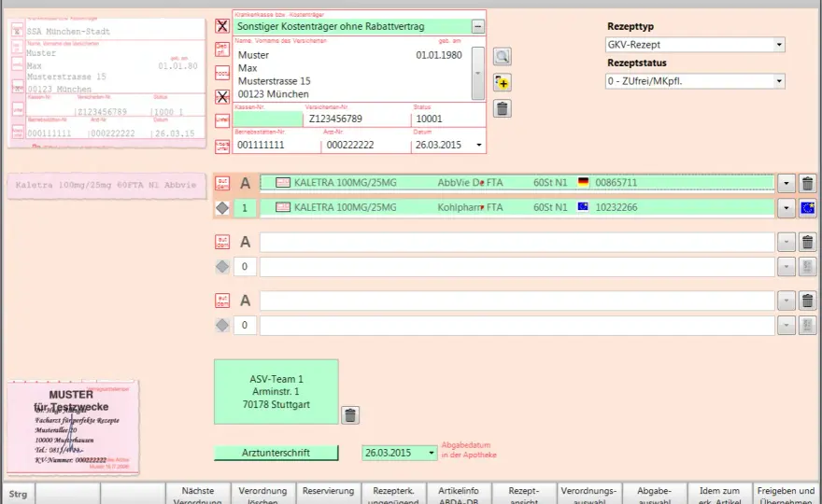
Task: Toggle the Geb.pfl. checkbox on the form
Action: (222, 49)
